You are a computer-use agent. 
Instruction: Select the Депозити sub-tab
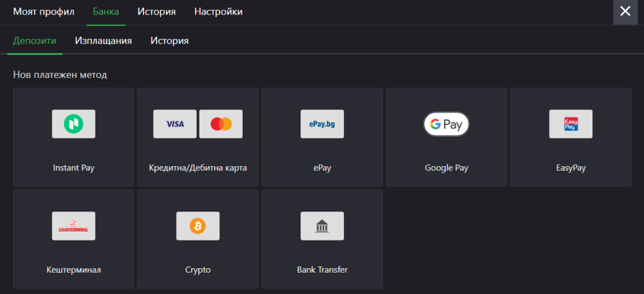35,41
